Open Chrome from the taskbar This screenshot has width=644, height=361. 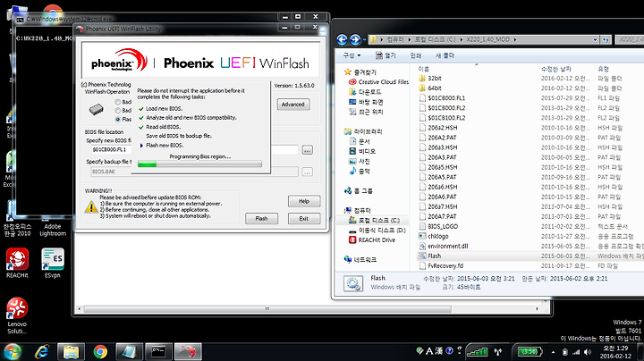coord(100,352)
